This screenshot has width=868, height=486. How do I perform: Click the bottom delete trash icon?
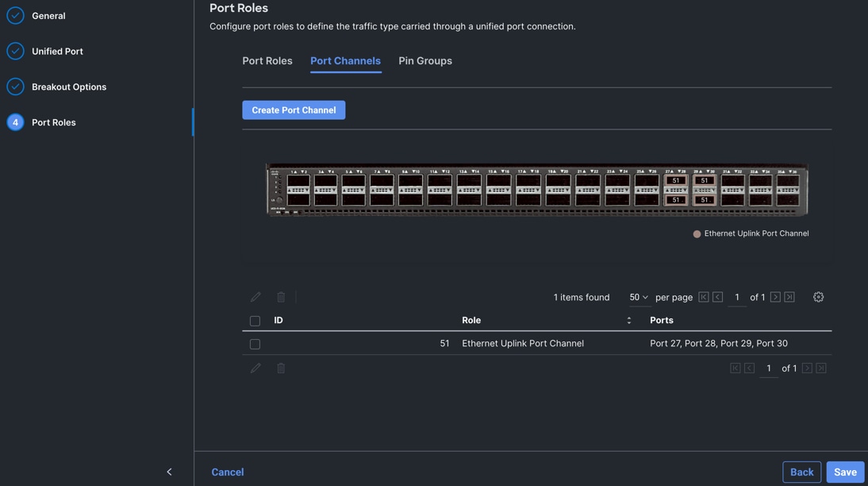click(281, 368)
